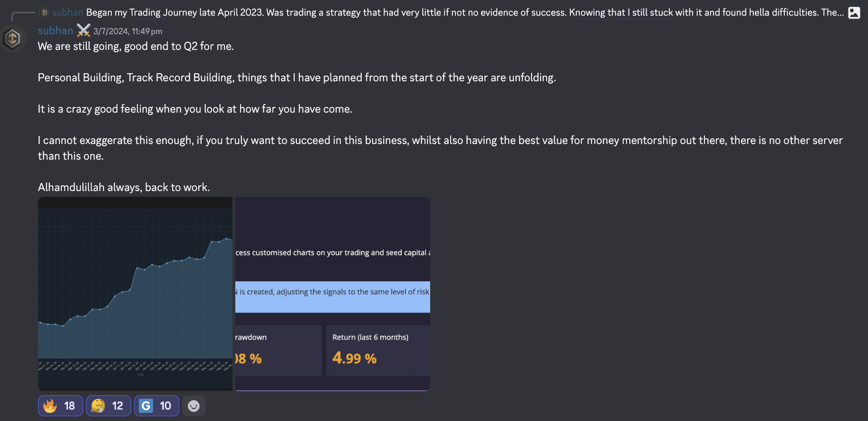The image size is (868, 421).
Task: Click the 'Alhamdulillah always, back to work.' text
Action: tap(124, 187)
